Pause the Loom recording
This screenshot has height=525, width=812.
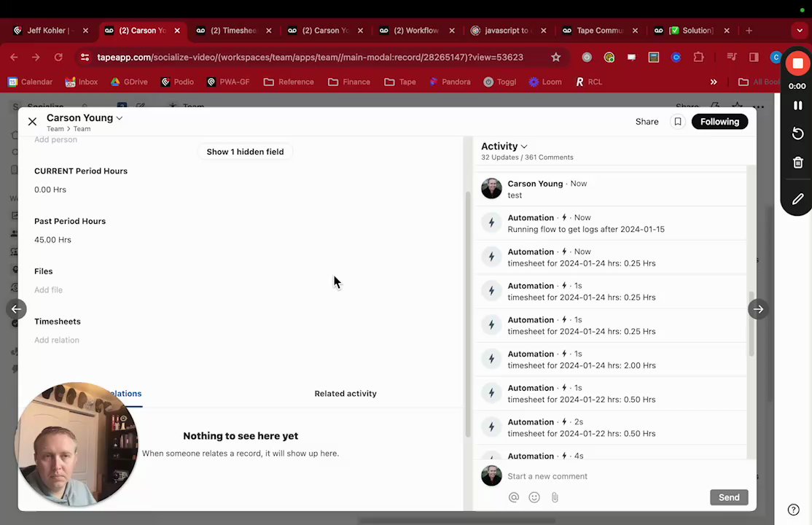(797, 106)
